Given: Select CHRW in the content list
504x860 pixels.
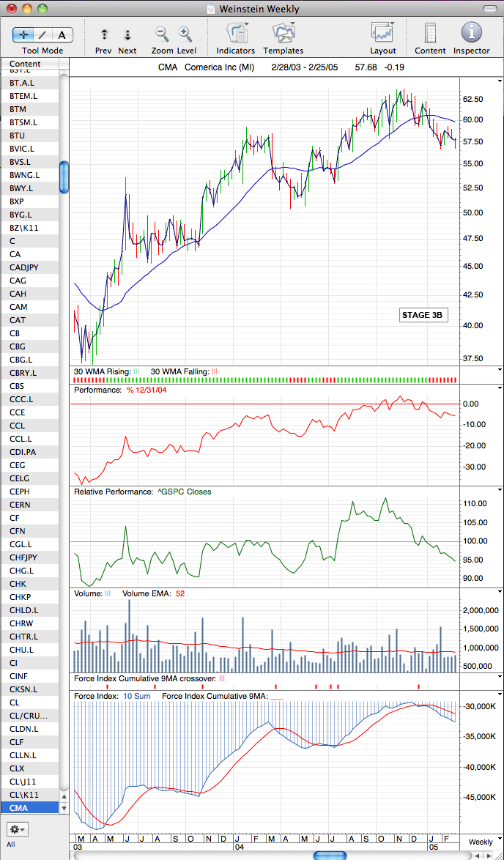Looking at the screenshot, I should tap(29, 623).
